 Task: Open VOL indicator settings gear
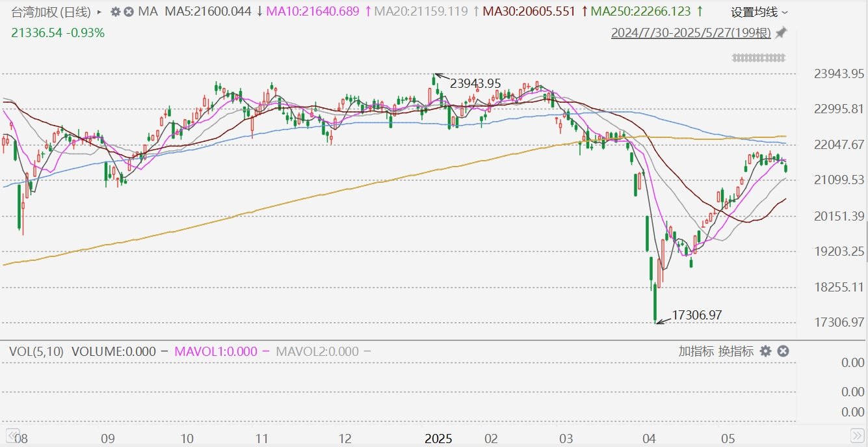766,351
